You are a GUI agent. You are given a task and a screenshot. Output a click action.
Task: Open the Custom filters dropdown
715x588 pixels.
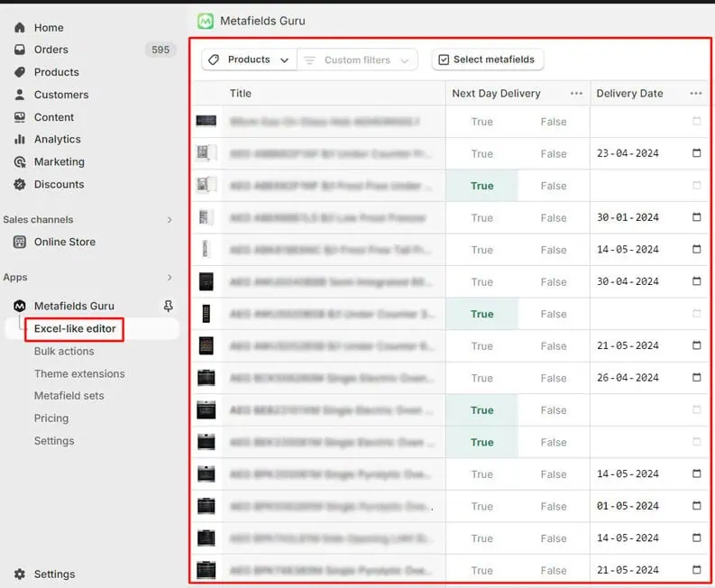pyautogui.click(x=357, y=60)
